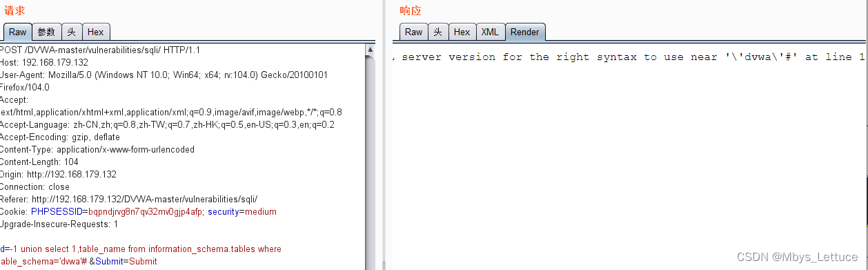Click the Upgrade-Insecure-Requests: 1 line

(x=59, y=224)
